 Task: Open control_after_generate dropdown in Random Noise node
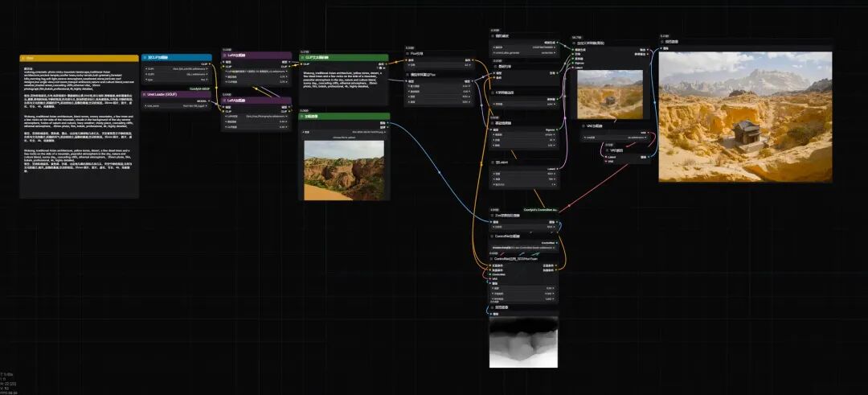(524, 52)
